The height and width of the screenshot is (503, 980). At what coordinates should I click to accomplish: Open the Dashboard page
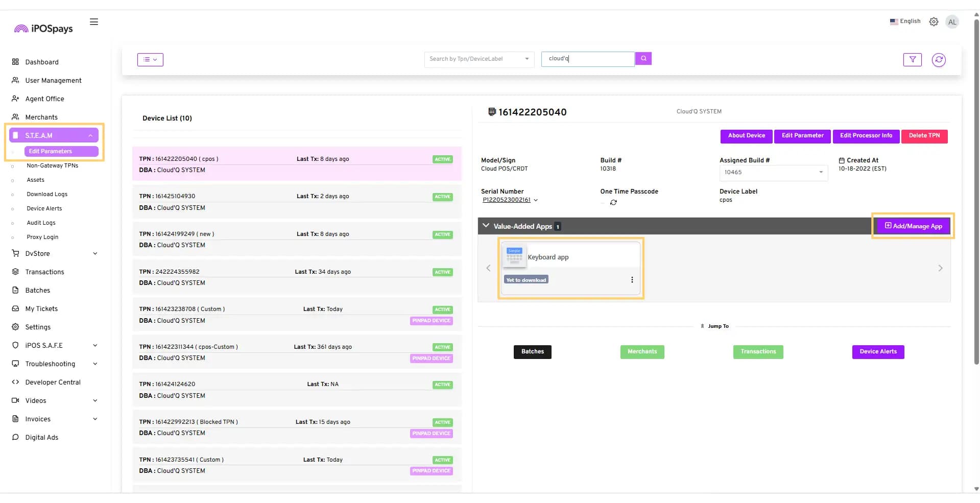(x=42, y=62)
